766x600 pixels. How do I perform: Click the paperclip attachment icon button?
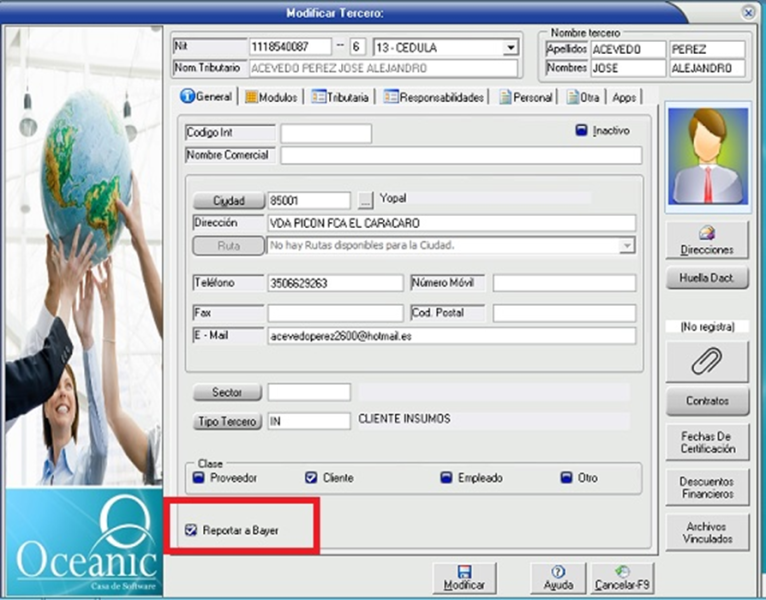[x=707, y=361]
